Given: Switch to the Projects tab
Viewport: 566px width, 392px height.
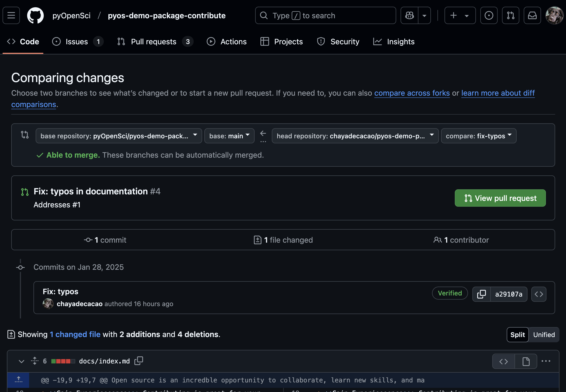Looking at the screenshot, I should (282, 42).
